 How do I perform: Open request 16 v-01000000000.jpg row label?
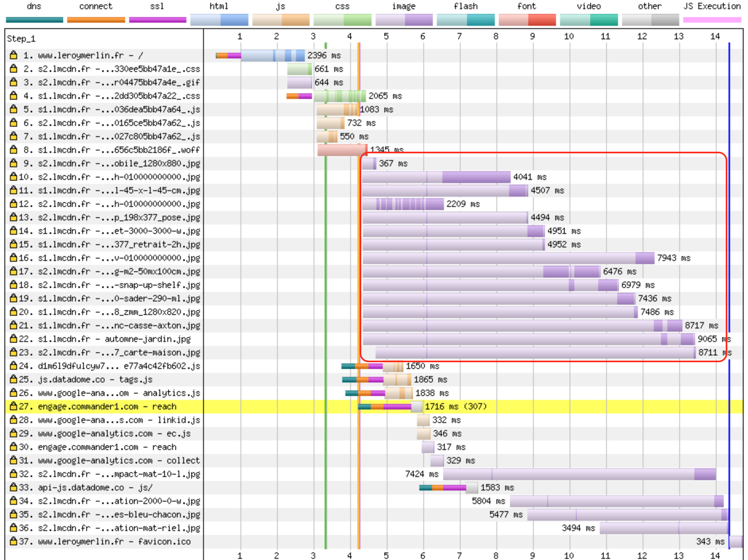pyautogui.click(x=109, y=258)
